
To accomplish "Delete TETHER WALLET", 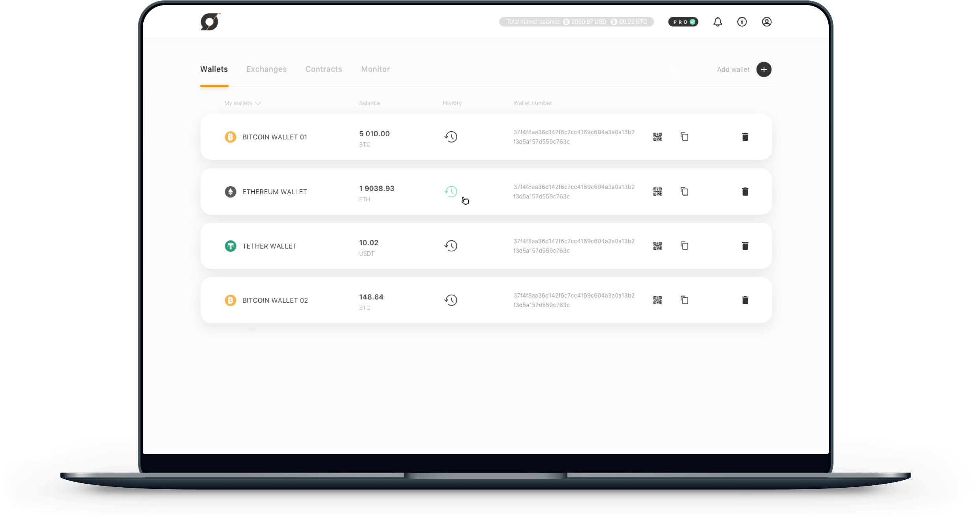I will 745,246.
